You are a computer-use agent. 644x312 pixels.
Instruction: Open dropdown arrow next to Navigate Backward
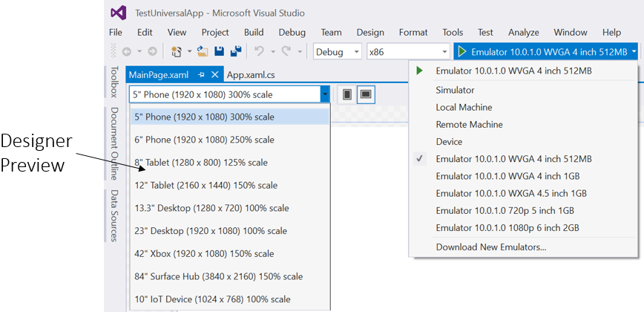pyautogui.click(x=139, y=52)
